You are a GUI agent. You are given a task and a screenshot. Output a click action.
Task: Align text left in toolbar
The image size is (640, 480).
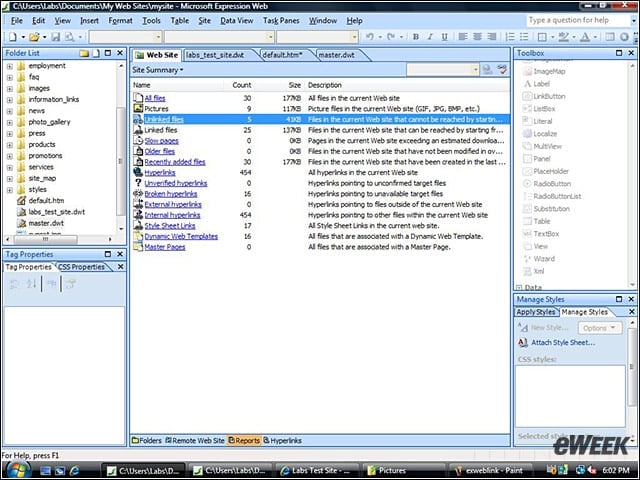(462, 37)
